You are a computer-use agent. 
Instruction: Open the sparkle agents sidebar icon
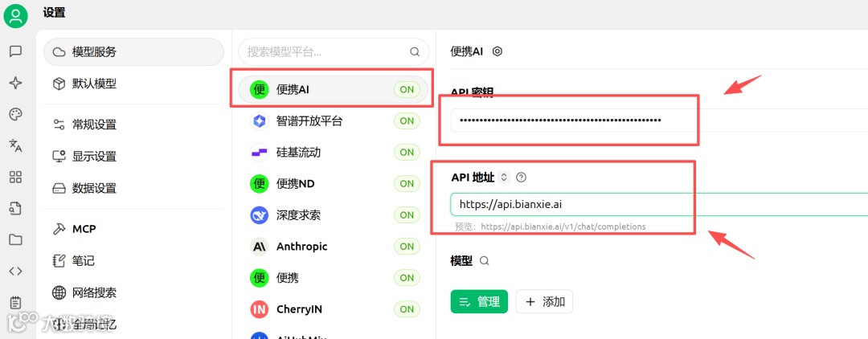click(15, 83)
